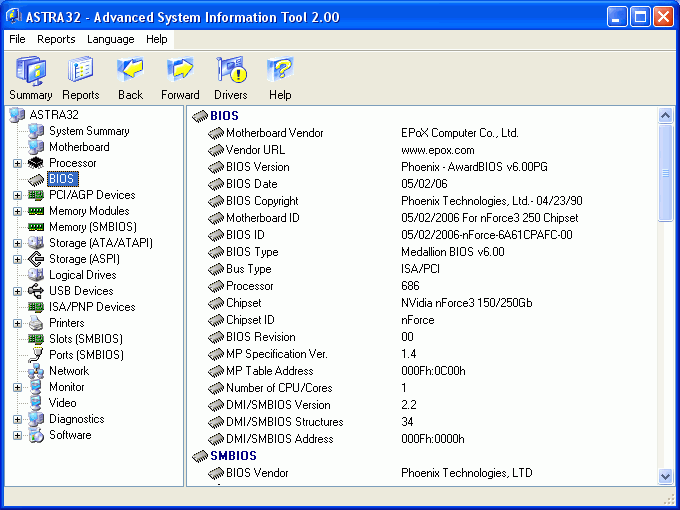Click the Storage (ASPI) icon
This screenshot has width=680, height=510.
pos(36,259)
